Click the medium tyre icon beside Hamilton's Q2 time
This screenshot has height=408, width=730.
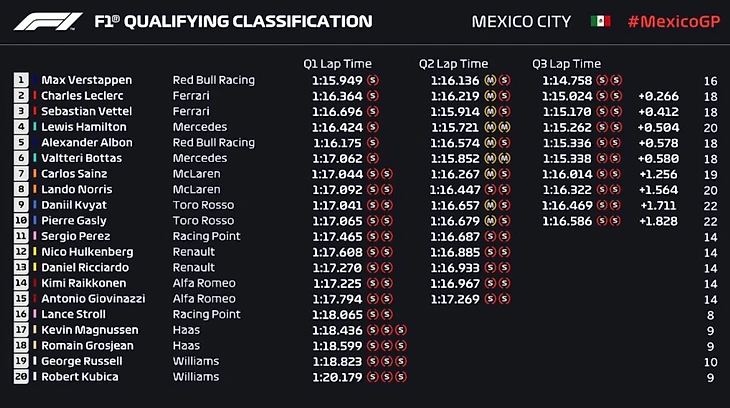[x=490, y=127]
